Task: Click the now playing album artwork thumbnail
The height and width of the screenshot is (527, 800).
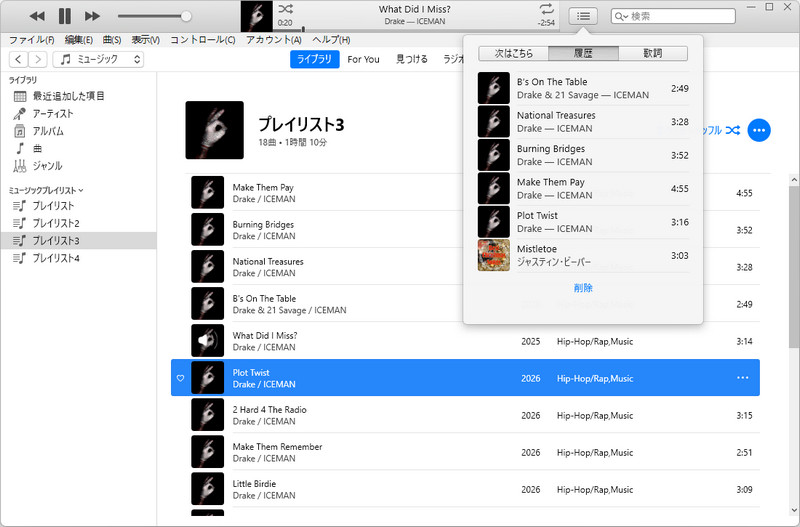Action: tap(257, 16)
